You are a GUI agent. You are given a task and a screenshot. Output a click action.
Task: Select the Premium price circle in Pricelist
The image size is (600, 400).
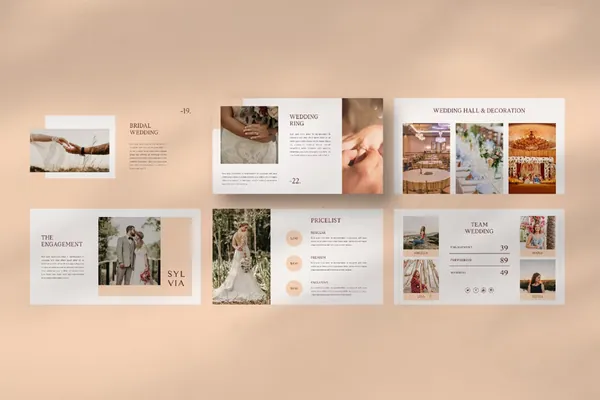click(295, 263)
